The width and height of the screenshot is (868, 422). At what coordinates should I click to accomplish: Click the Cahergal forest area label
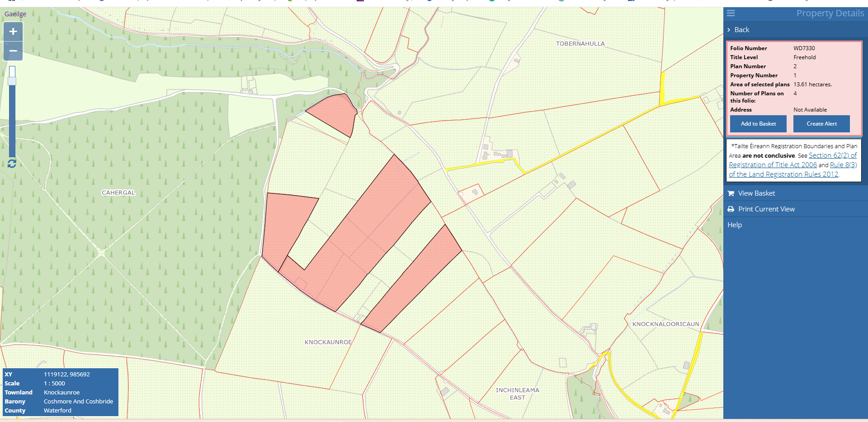pyautogui.click(x=118, y=193)
